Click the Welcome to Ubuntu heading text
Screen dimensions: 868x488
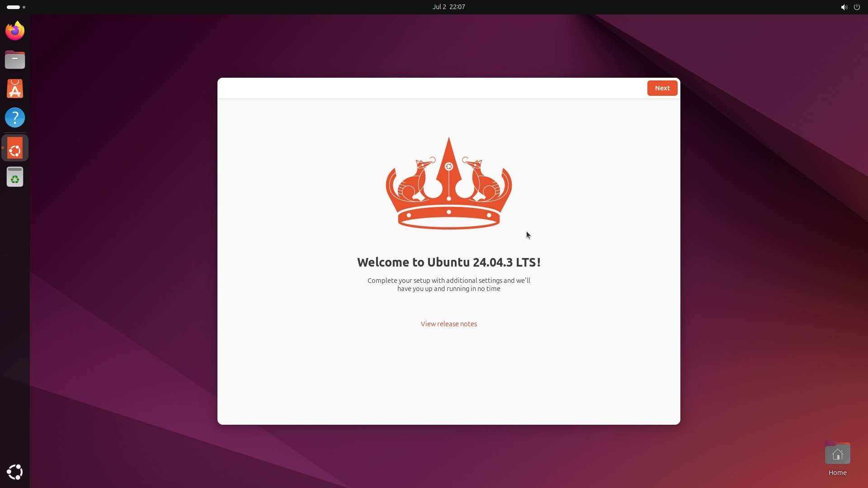tap(448, 262)
